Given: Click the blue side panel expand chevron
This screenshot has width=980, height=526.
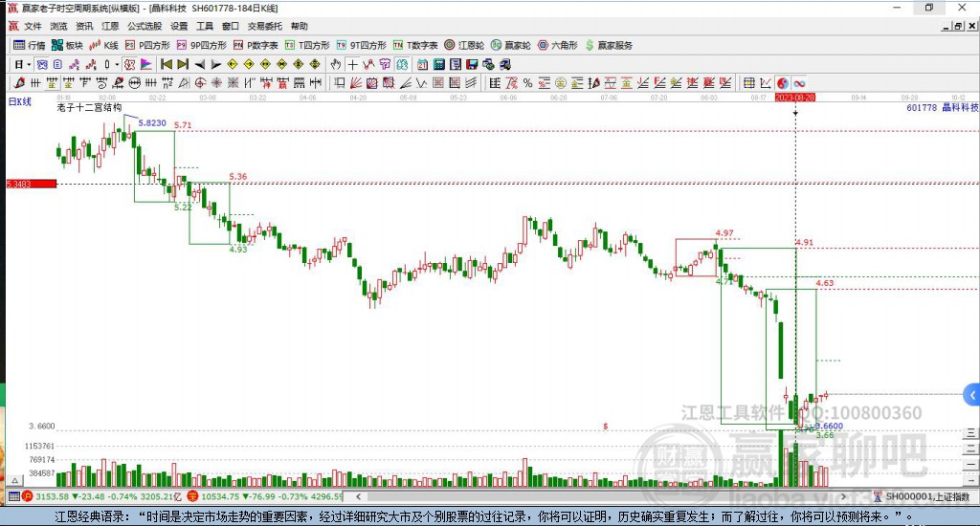Looking at the screenshot, I should tap(972, 395).
